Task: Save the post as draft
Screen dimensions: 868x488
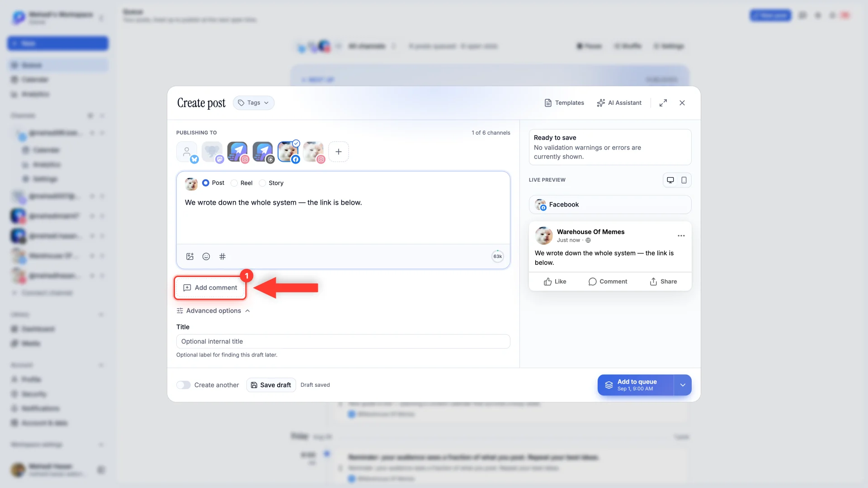Action: pos(271,385)
